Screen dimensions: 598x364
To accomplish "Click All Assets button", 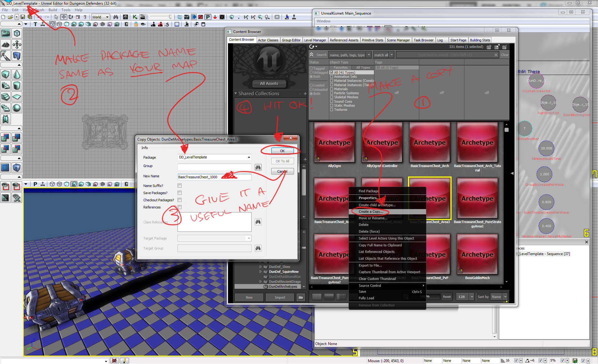I will [x=269, y=83].
